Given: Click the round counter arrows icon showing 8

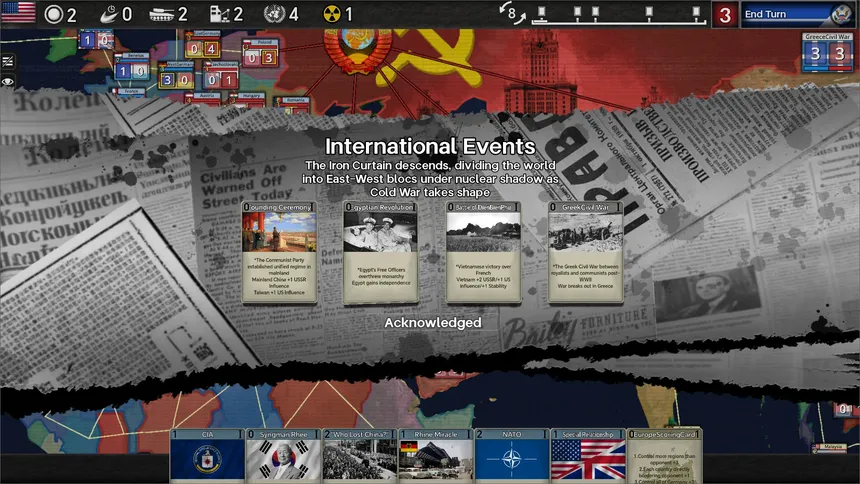Looking at the screenshot, I should 512,13.
